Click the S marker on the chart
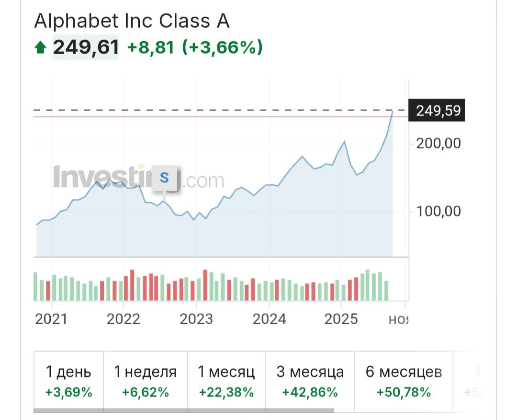Viewport: 517px width, 420px height. pyautogui.click(x=164, y=178)
